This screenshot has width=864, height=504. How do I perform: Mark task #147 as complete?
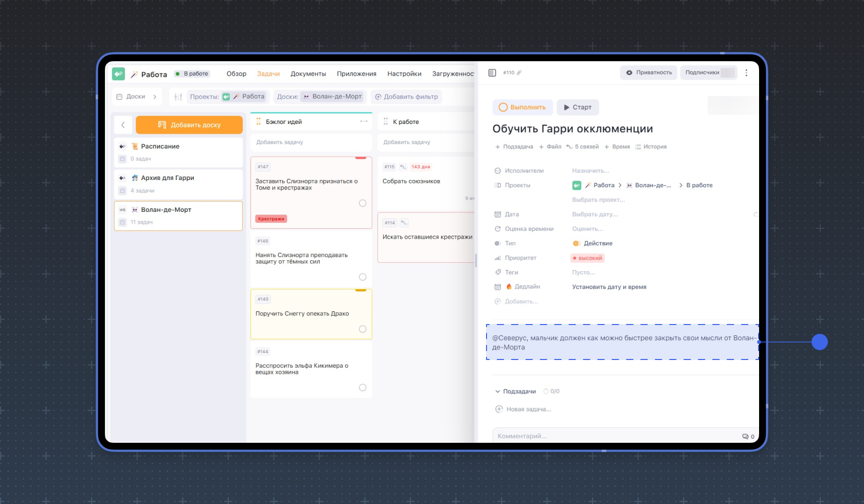click(x=363, y=203)
